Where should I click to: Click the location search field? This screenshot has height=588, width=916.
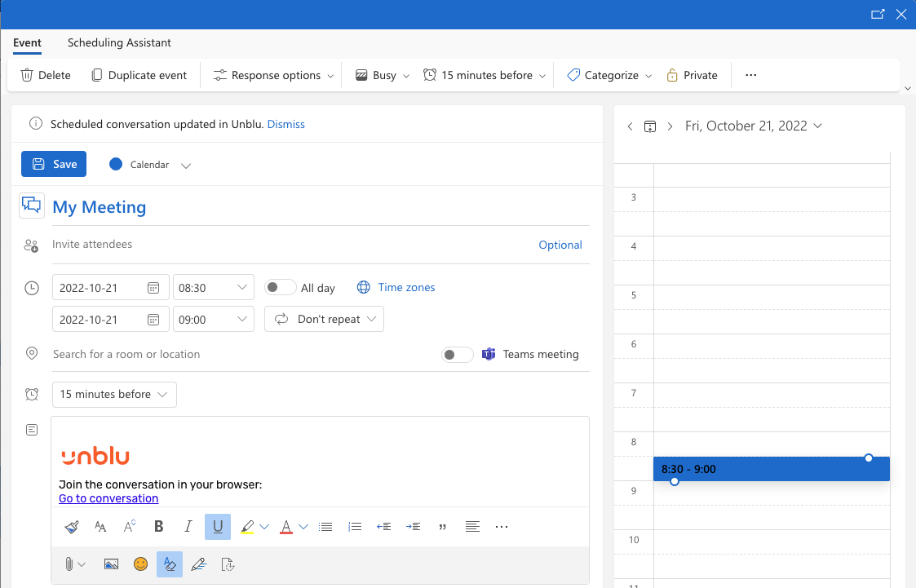[237, 355]
